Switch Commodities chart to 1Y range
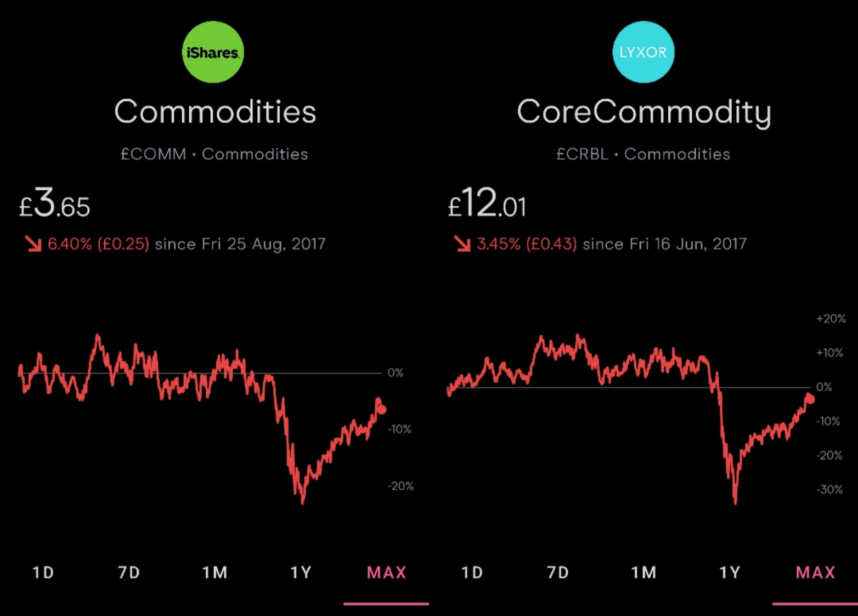The height and width of the screenshot is (616, 858). click(301, 573)
